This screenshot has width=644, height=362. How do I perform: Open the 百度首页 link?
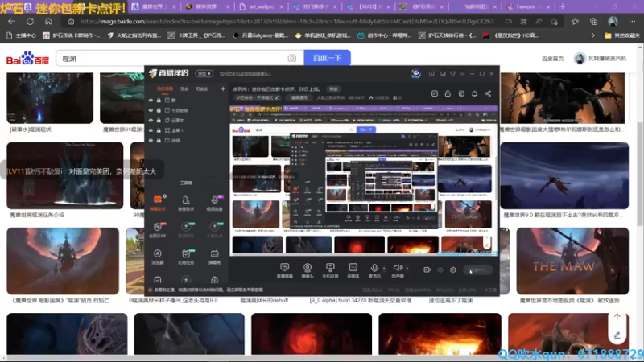[x=552, y=59]
